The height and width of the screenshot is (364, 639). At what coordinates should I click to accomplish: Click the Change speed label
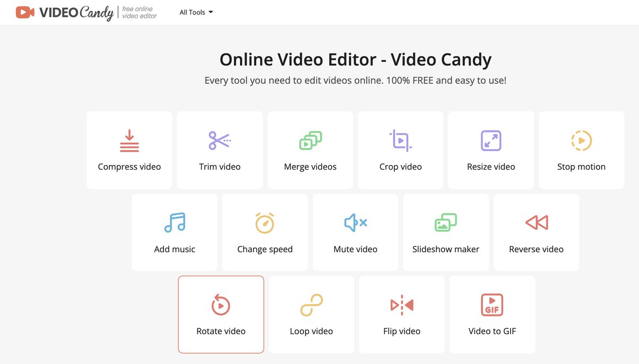[x=265, y=249]
